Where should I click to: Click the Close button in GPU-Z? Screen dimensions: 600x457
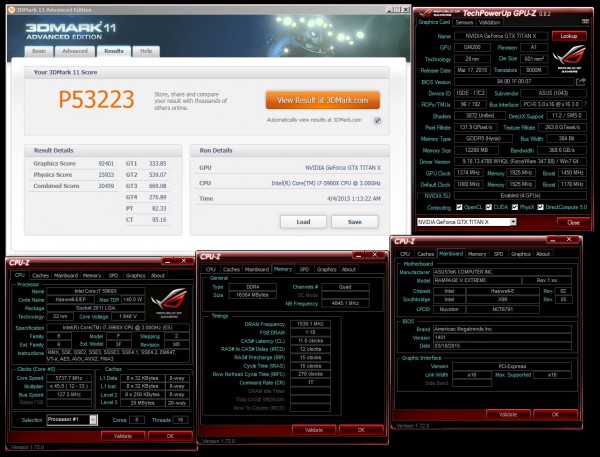pyautogui.click(x=573, y=222)
